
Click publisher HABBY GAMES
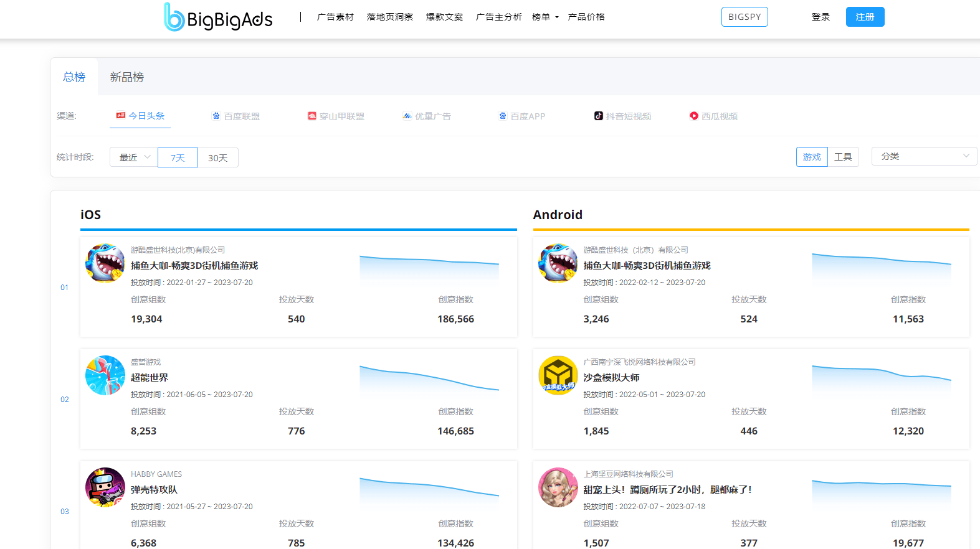click(156, 474)
